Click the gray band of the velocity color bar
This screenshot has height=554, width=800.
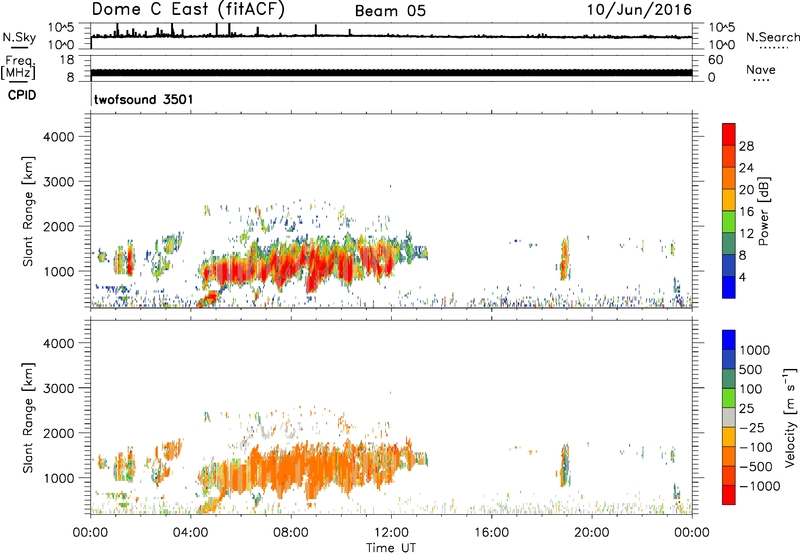[x=729, y=418]
